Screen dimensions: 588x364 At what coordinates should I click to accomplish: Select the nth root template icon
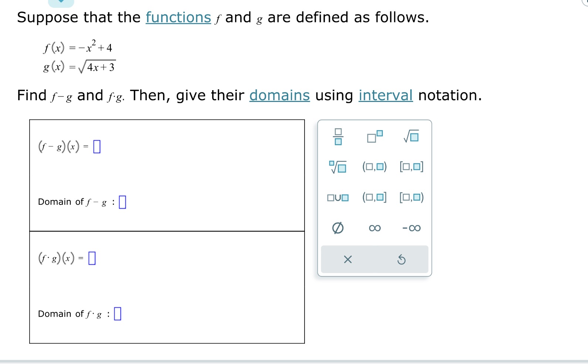click(337, 167)
